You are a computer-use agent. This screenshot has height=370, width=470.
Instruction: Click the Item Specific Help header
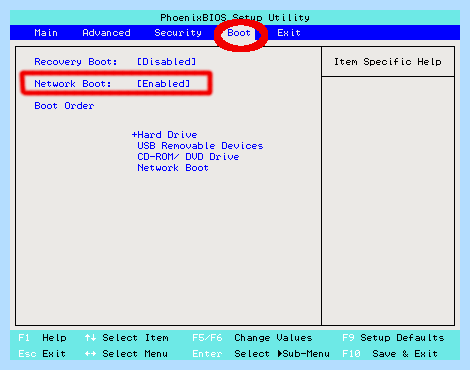[388, 62]
